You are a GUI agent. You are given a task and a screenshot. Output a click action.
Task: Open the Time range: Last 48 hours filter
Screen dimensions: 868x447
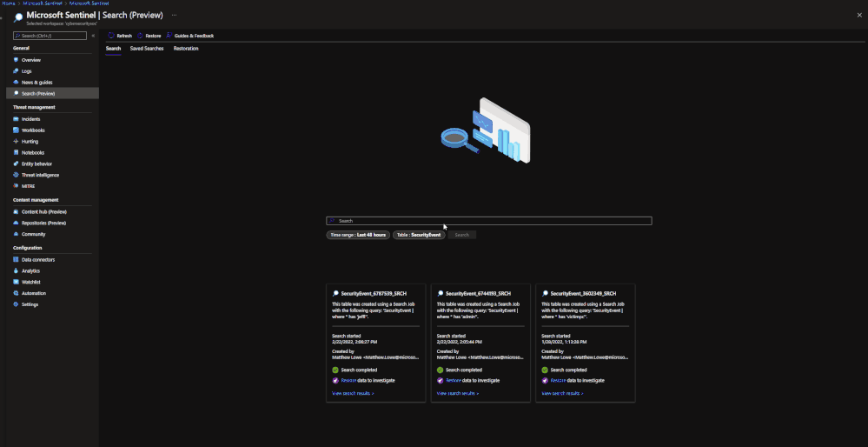pyautogui.click(x=358, y=235)
